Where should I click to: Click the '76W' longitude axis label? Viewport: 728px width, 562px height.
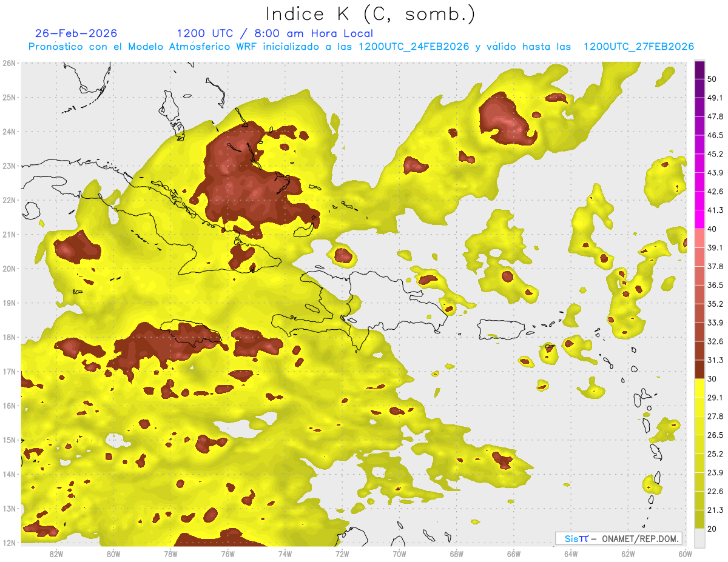[228, 554]
